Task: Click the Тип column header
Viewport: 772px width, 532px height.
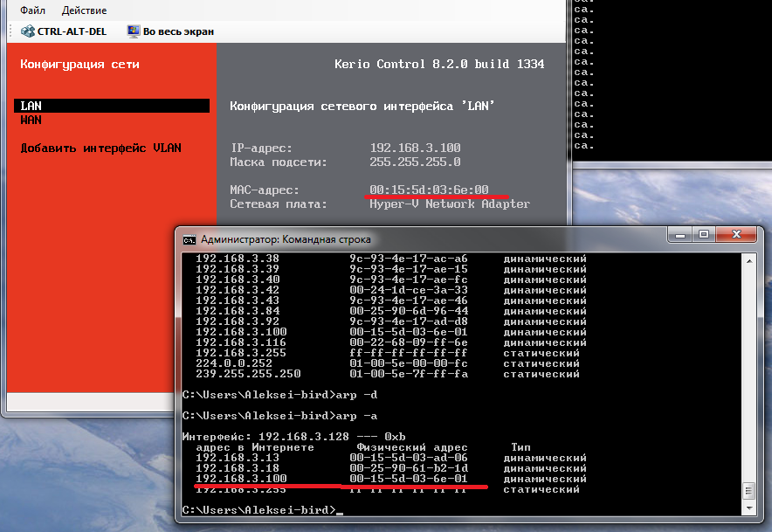Action: [x=520, y=447]
